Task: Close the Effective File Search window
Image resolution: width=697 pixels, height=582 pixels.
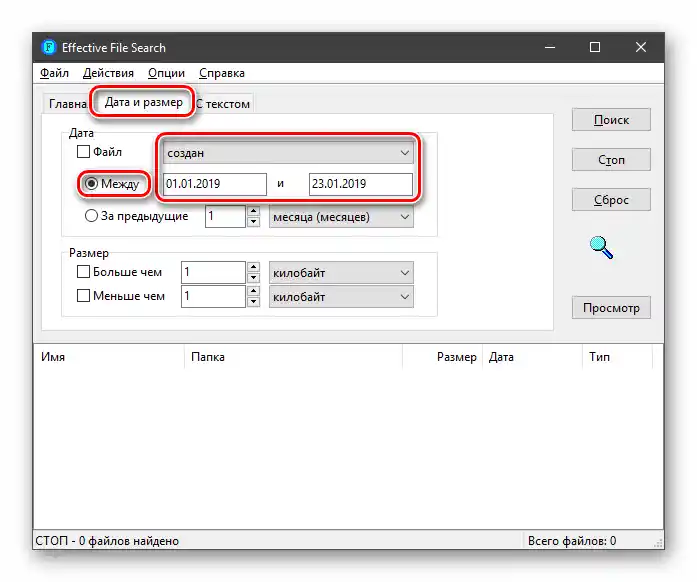Action: pyautogui.click(x=641, y=47)
